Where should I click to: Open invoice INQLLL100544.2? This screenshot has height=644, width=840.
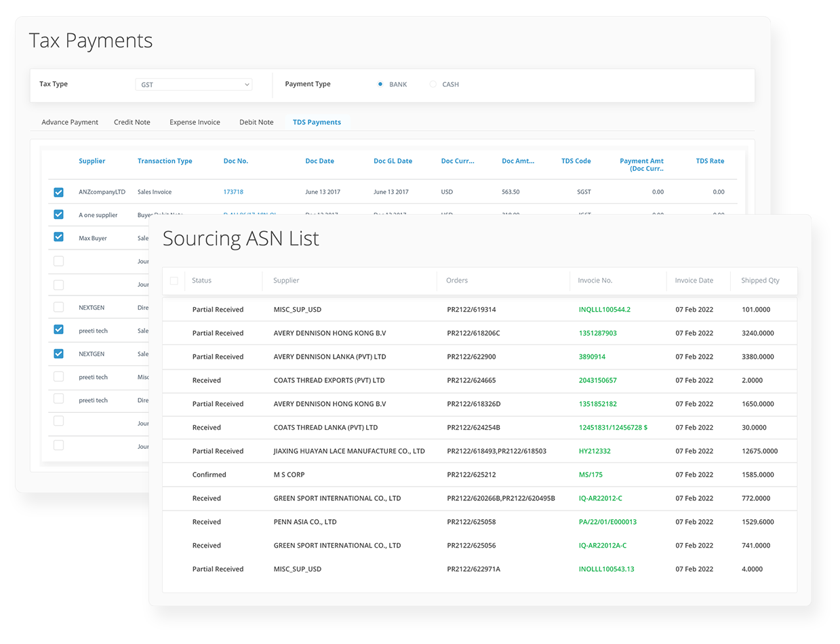coord(604,309)
